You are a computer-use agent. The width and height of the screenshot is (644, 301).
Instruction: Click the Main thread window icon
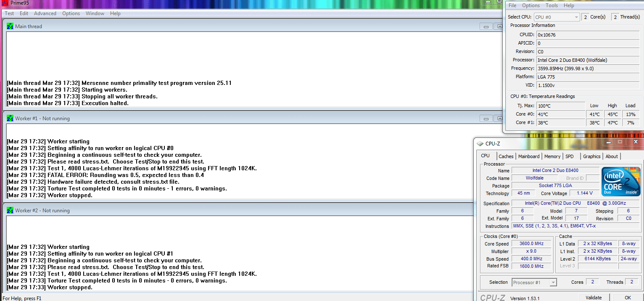pos(10,26)
